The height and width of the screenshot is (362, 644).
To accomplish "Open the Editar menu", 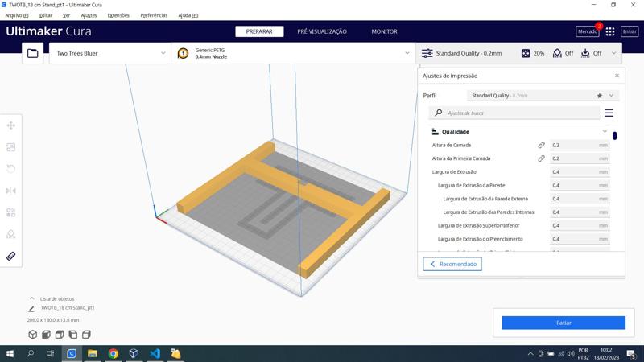I will pyautogui.click(x=46, y=15).
